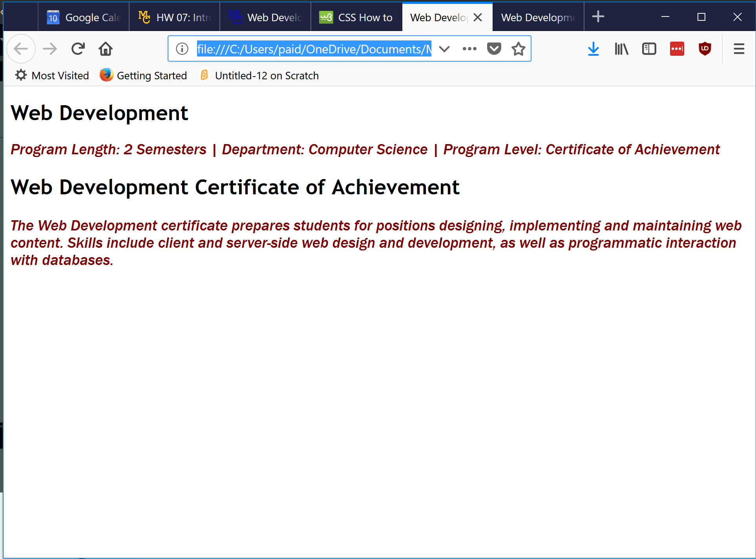Switch to the CSS How to tab

[356, 17]
